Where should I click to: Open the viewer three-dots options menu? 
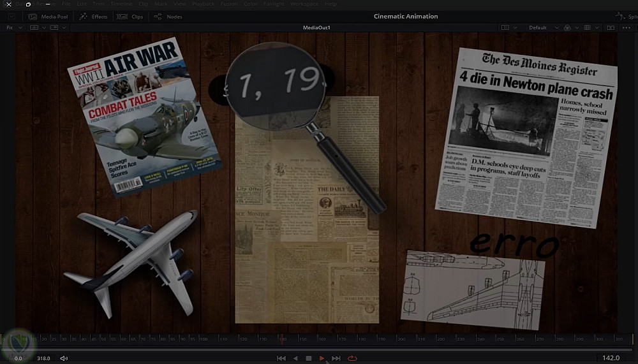pyautogui.click(x=627, y=27)
